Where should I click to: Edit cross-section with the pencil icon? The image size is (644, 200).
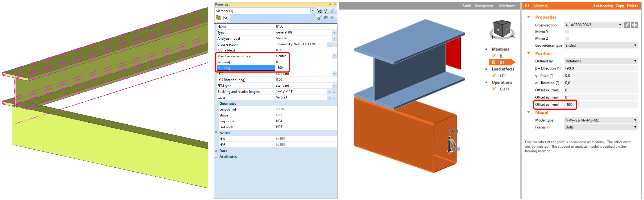click(627, 25)
